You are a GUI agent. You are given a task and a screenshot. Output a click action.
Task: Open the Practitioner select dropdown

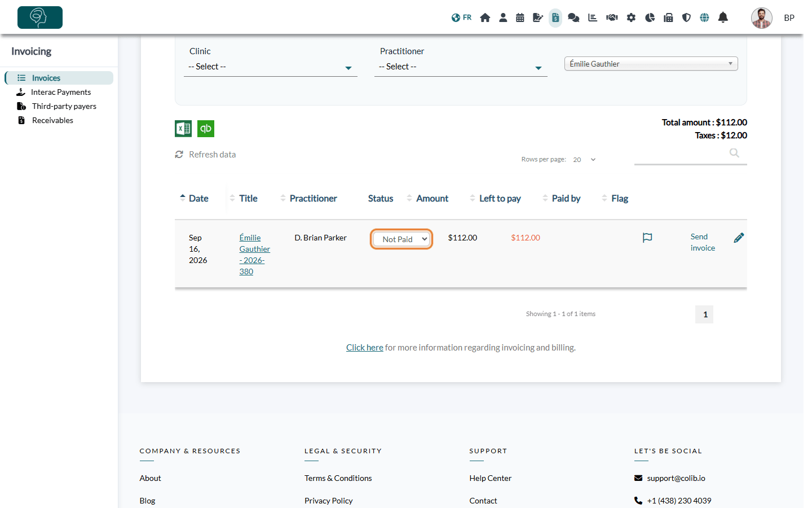coord(461,67)
